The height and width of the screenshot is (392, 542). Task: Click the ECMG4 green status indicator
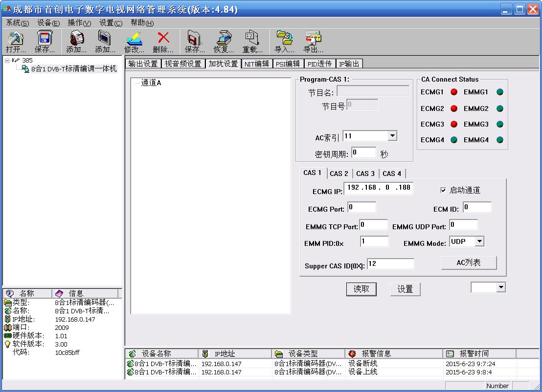click(454, 140)
